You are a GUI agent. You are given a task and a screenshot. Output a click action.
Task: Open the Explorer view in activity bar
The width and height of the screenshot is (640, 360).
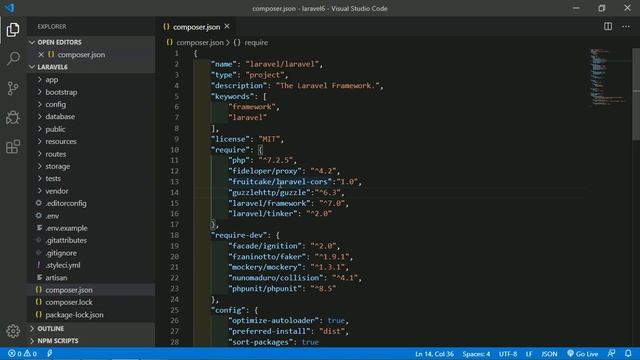tap(13, 30)
